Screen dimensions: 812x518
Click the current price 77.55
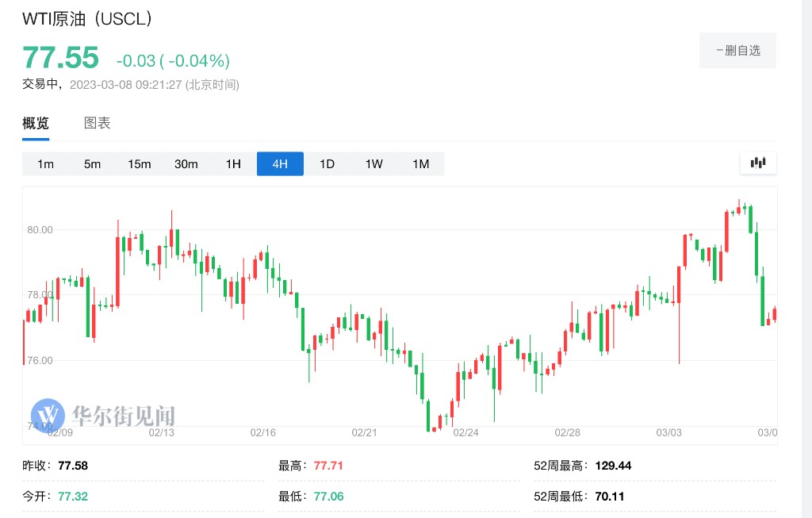point(60,58)
